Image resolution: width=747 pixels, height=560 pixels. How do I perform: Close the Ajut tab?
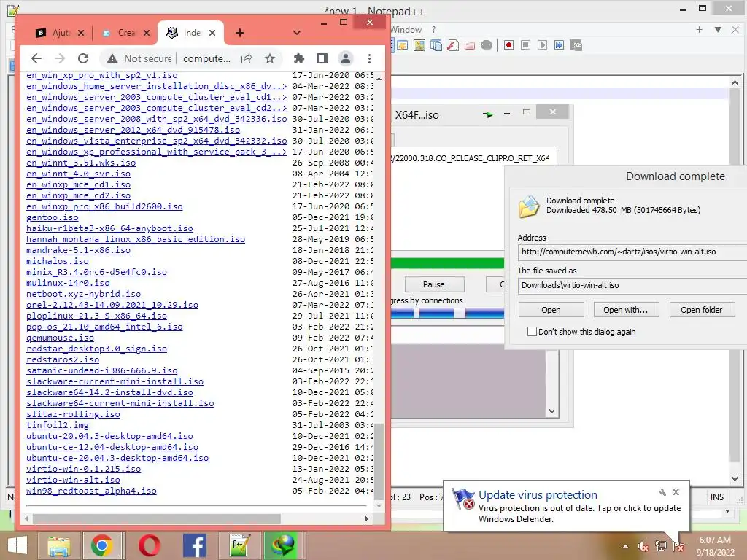click(81, 33)
